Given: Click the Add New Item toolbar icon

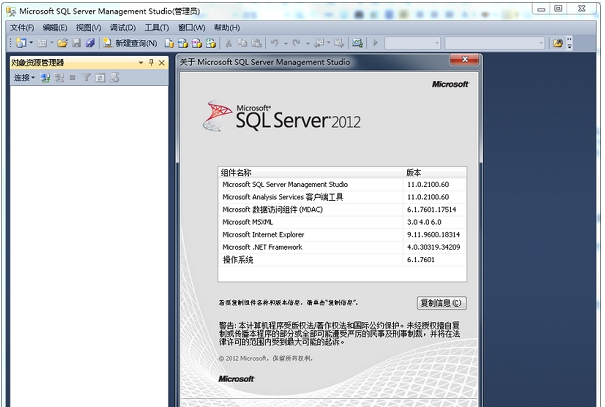Looking at the screenshot, I should (42, 43).
